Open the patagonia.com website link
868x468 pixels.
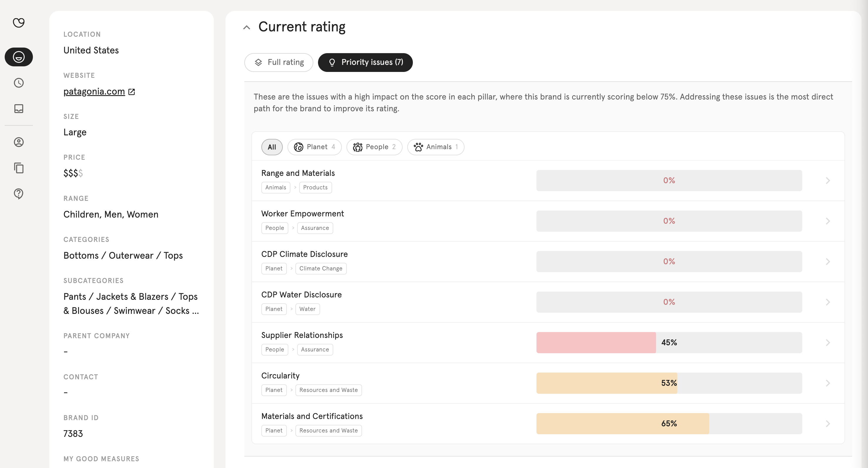[x=94, y=91]
